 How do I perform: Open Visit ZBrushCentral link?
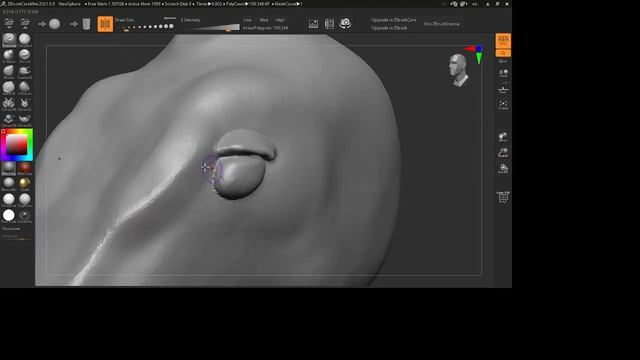[x=442, y=24]
